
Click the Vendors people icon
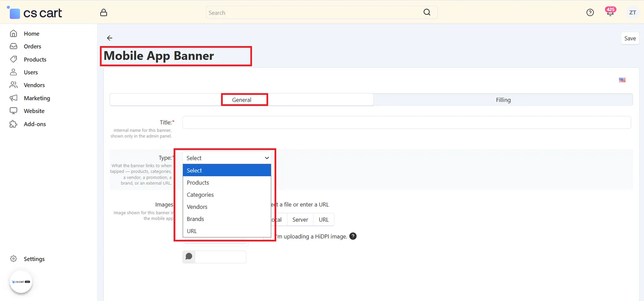click(13, 85)
